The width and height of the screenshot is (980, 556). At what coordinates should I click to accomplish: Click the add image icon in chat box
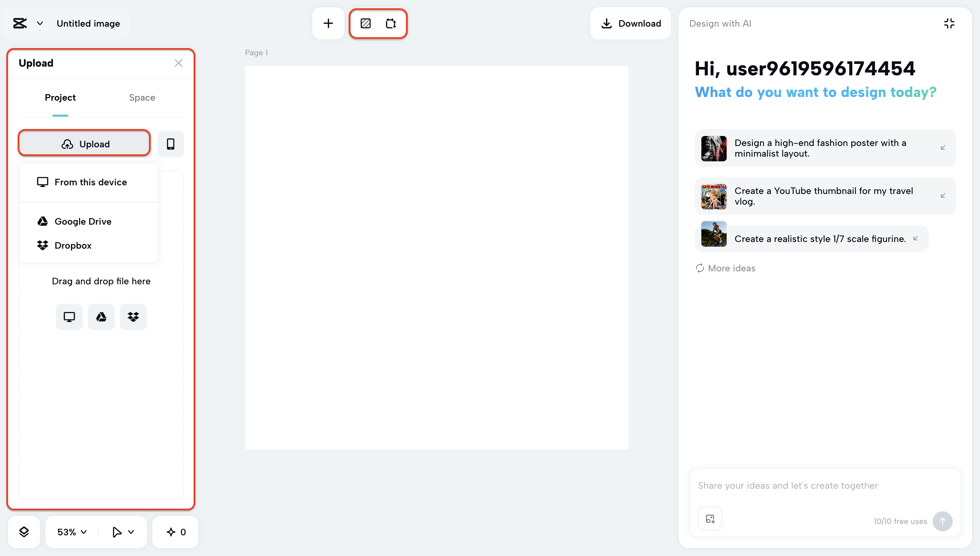point(710,519)
